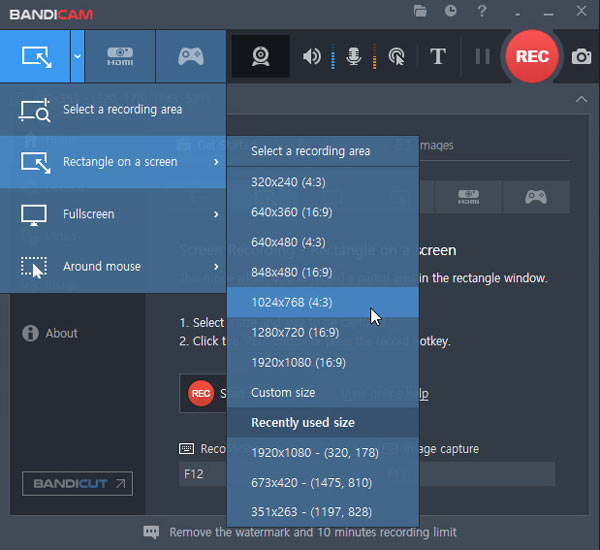Click the chat bubble icon in the footer
600x550 pixels.
[151, 532]
